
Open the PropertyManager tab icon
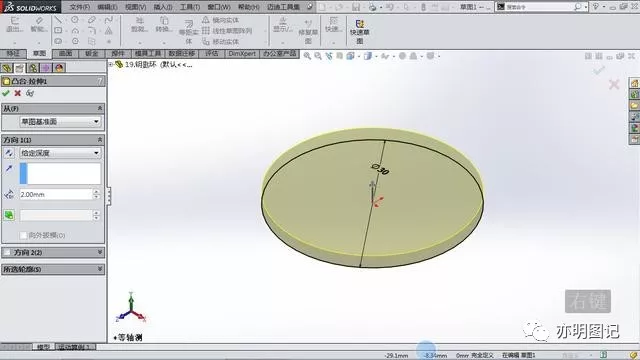[x=20, y=68]
